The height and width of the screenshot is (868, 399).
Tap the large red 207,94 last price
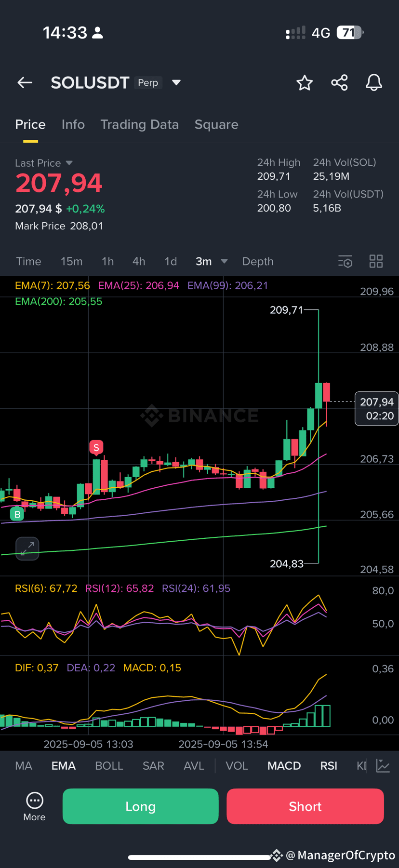59,183
